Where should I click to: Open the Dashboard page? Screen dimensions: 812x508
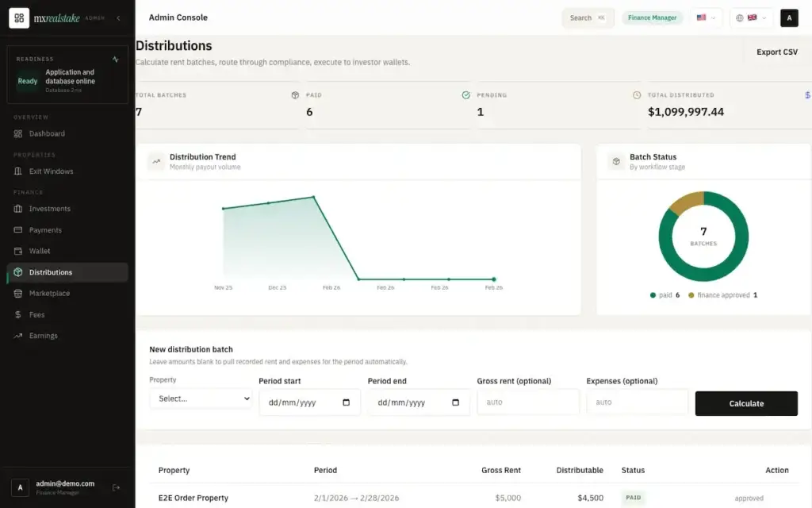pyautogui.click(x=67, y=133)
